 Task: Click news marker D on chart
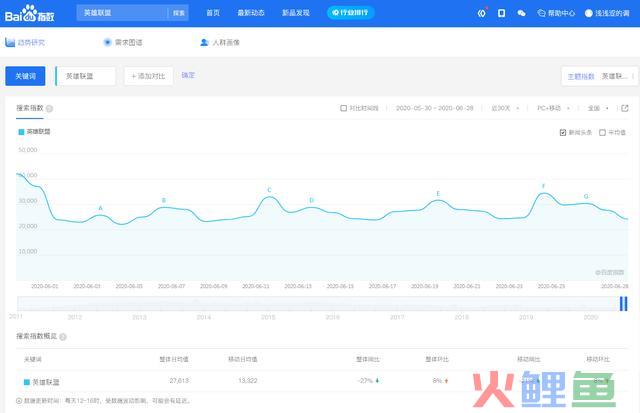click(311, 200)
